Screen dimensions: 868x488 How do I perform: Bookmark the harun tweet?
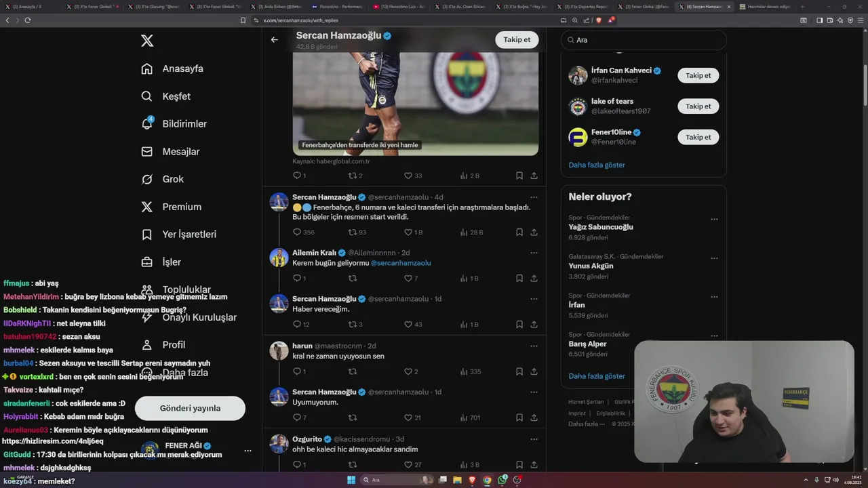tap(519, 371)
